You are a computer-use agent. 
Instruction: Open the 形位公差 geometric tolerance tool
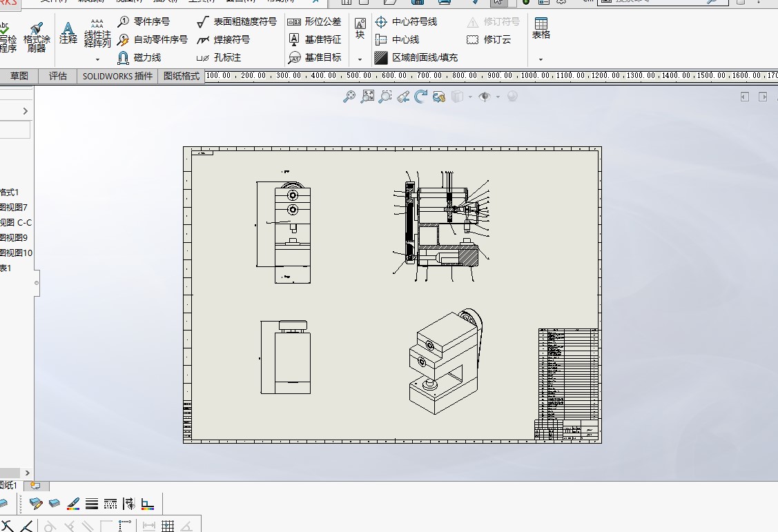pyautogui.click(x=314, y=21)
